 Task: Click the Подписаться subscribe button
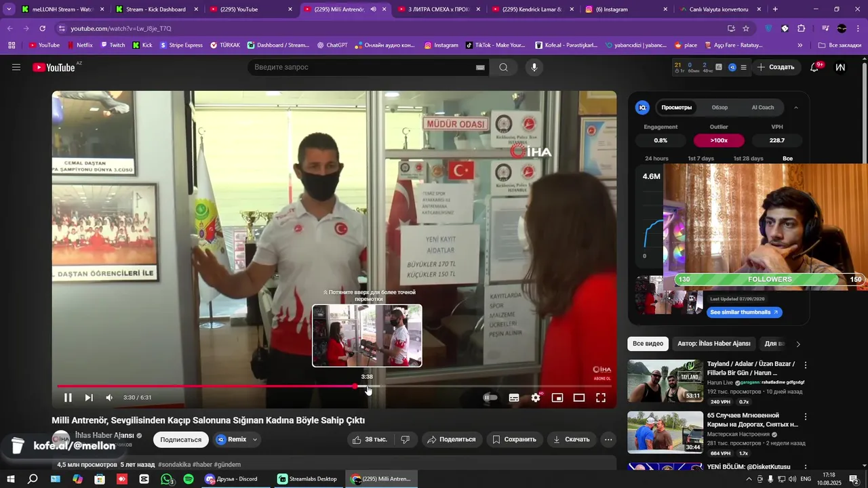click(x=180, y=439)
